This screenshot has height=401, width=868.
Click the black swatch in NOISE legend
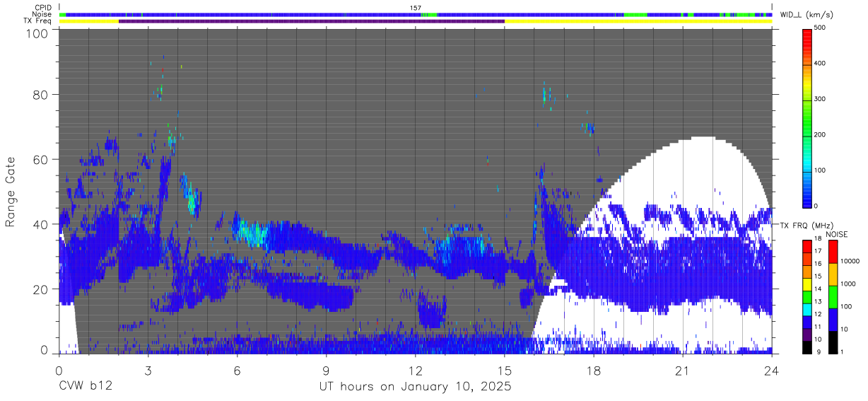click(x=832, y=342)
